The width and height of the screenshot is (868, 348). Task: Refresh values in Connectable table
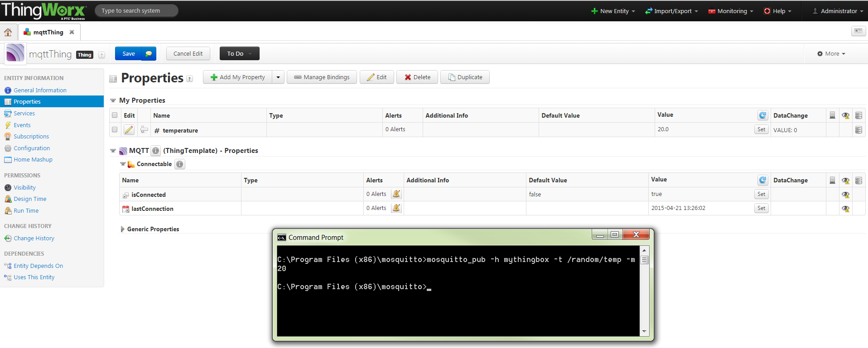[x=762, y=180]
